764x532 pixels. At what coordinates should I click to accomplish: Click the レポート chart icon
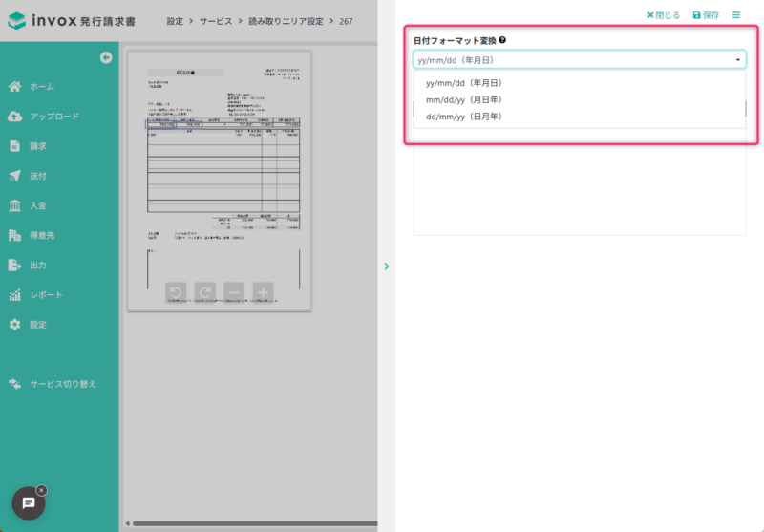(14, 295)
